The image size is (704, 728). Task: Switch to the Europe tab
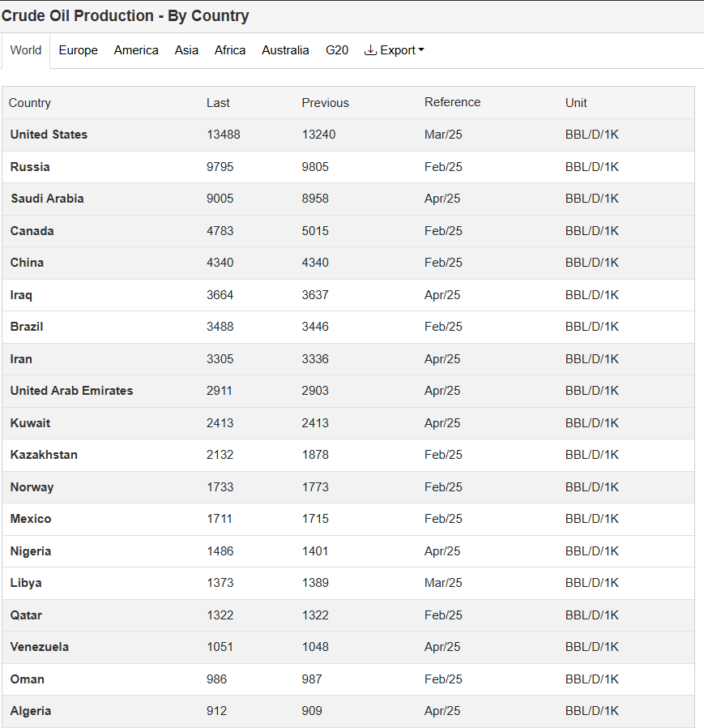(x=78, y=50)
